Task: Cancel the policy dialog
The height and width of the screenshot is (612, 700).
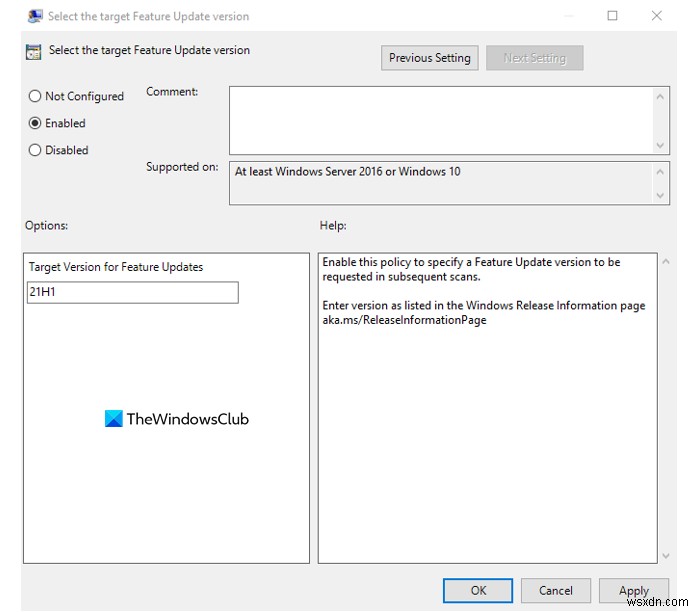Action: tap(555, 591)
